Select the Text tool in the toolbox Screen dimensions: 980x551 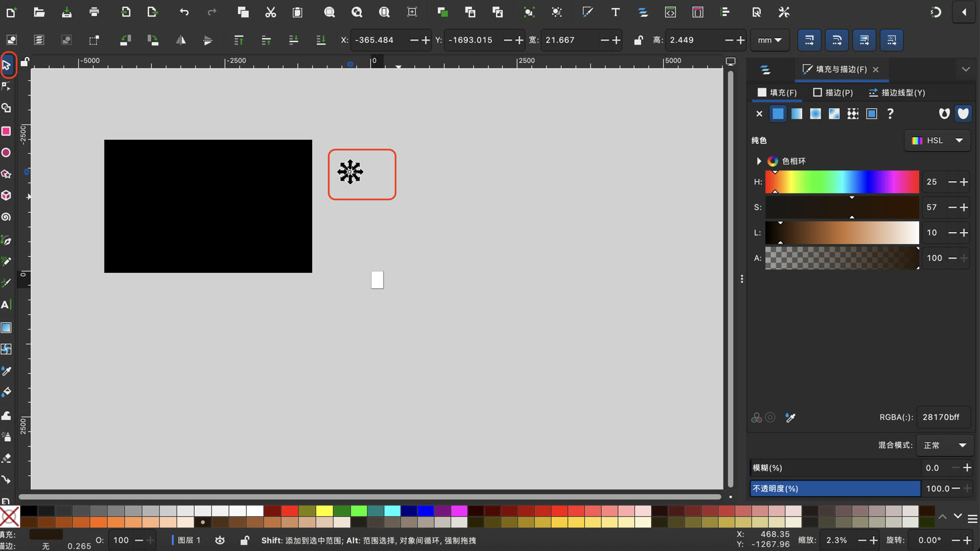pyautogui.click(x=7, y=304)
